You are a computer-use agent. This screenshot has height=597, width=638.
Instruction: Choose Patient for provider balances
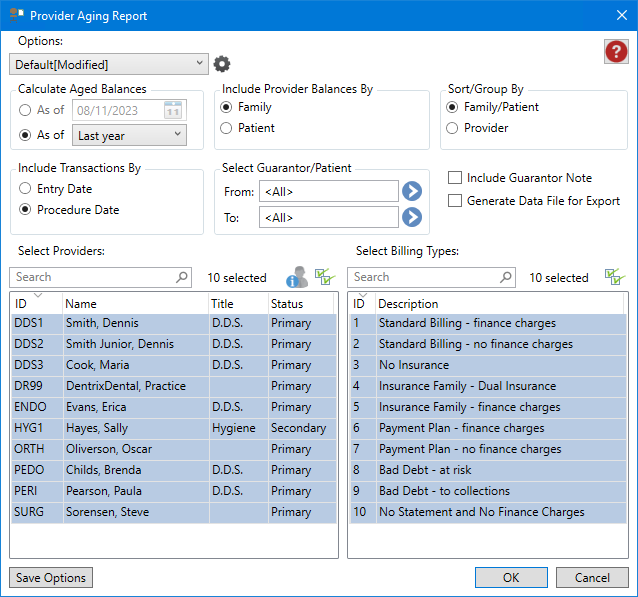click(x=226, y=128)
